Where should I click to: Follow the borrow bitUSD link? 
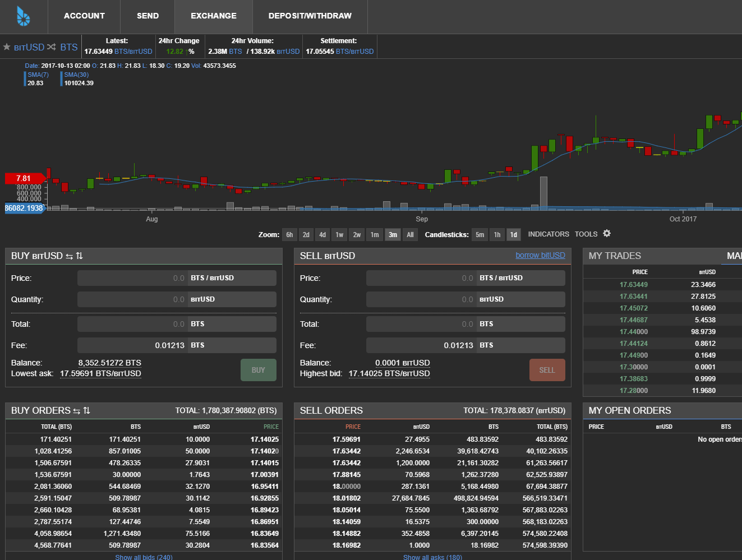[x=541, y=255]
